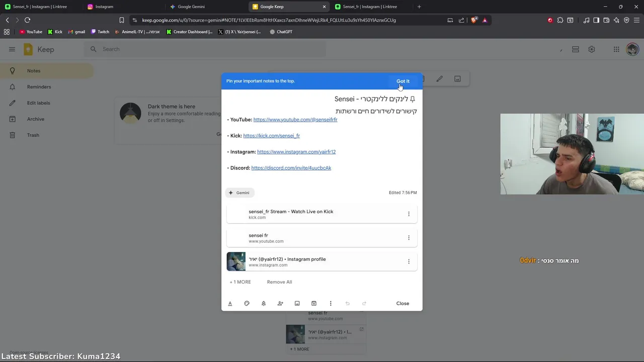The image size is (644, 362).
Task: Open formatting options in the note toolbar
Action: (x=230, y=303)
